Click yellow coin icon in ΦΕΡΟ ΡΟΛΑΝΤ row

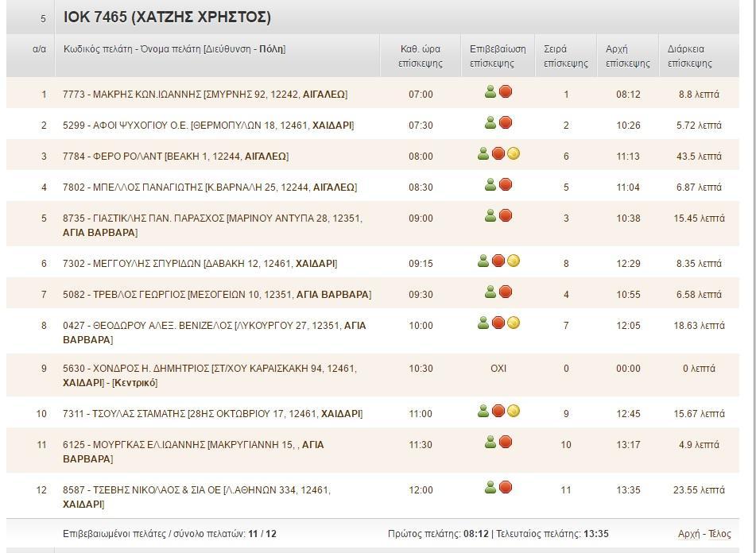point(514,153)
